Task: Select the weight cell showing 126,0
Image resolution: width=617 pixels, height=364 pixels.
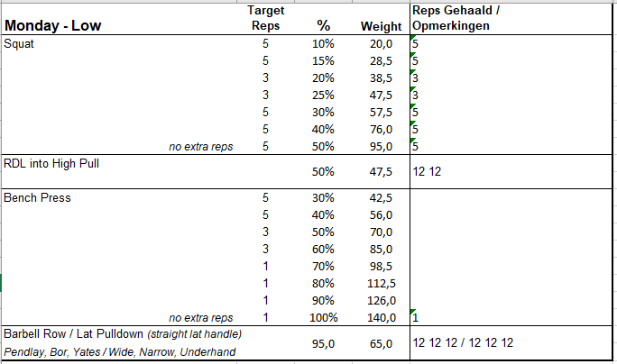Action: [377, 300]
